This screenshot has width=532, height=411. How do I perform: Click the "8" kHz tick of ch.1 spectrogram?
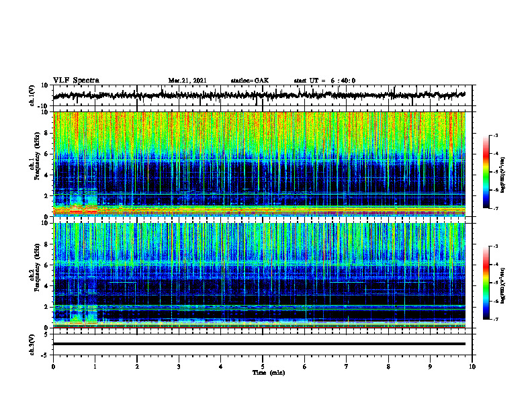pyautogui.click(x=47, y=133)
